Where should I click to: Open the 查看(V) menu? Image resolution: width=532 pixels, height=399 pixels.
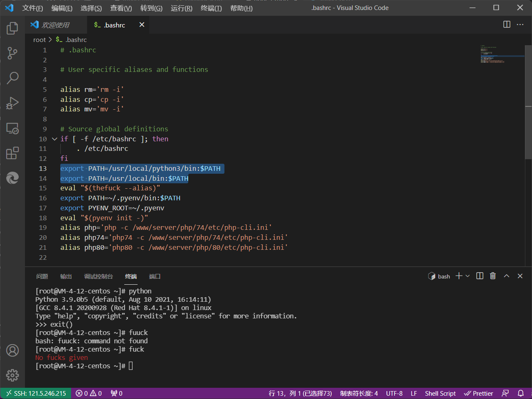(121, 8)
